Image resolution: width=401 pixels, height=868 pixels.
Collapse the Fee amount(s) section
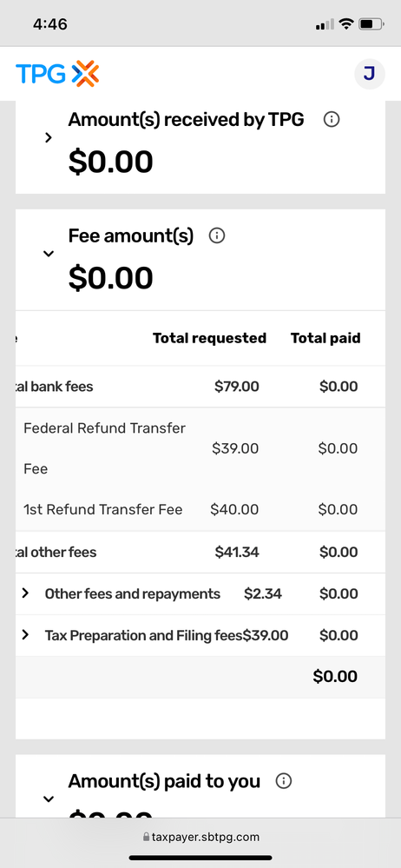(49, 254)
